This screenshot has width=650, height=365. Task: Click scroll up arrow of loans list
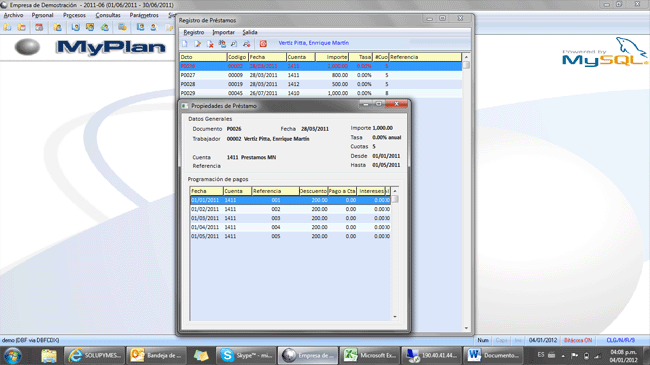pyautogui.click(x=466, y=57)
